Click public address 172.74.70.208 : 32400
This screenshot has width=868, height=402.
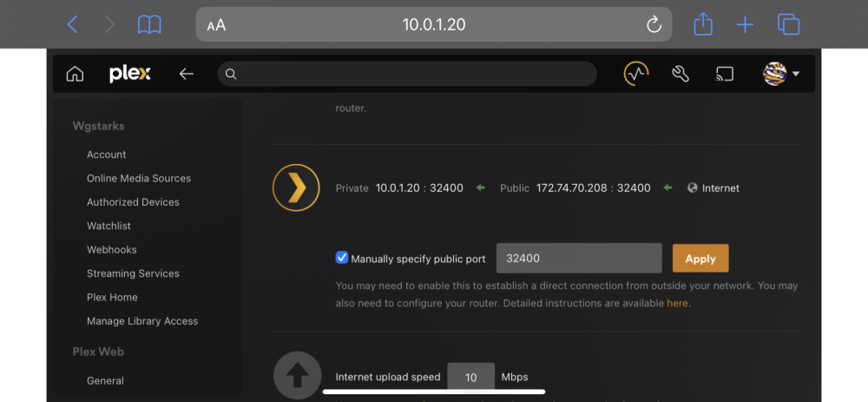594,188
